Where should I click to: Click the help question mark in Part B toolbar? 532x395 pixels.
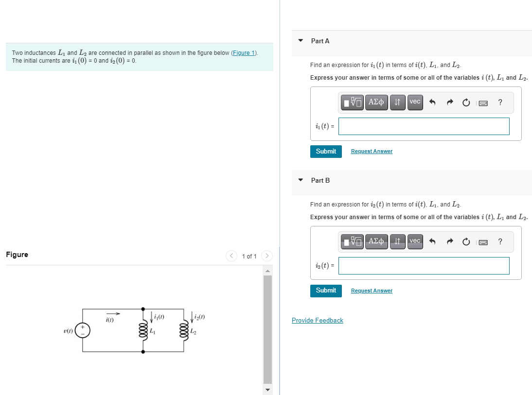coord(500,241)
